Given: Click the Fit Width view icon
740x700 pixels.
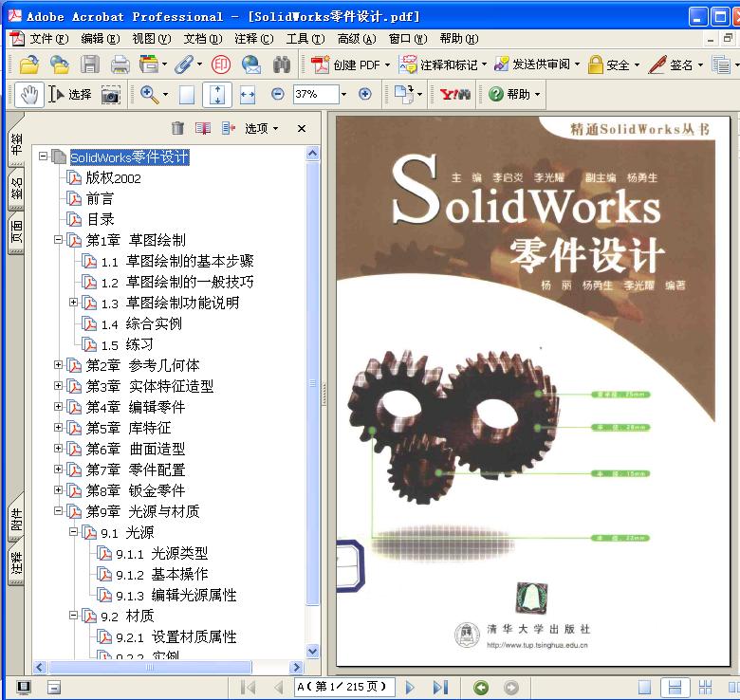Looking at the screenshot, I should tap(248, 94).
